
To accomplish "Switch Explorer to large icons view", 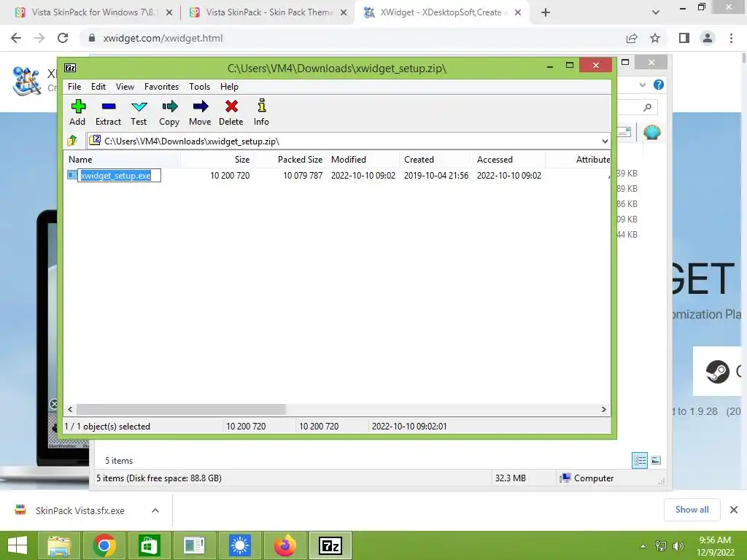I will (656, 460).
